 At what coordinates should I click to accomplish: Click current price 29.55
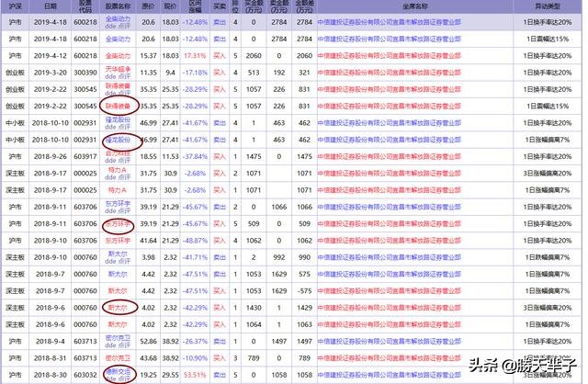pyautogui.click(x=170, y=375)
